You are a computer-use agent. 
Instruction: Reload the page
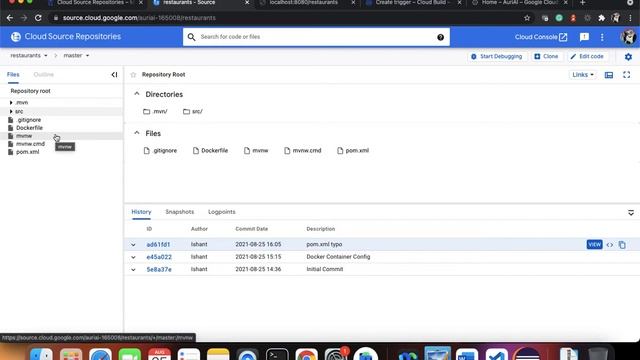38,18
